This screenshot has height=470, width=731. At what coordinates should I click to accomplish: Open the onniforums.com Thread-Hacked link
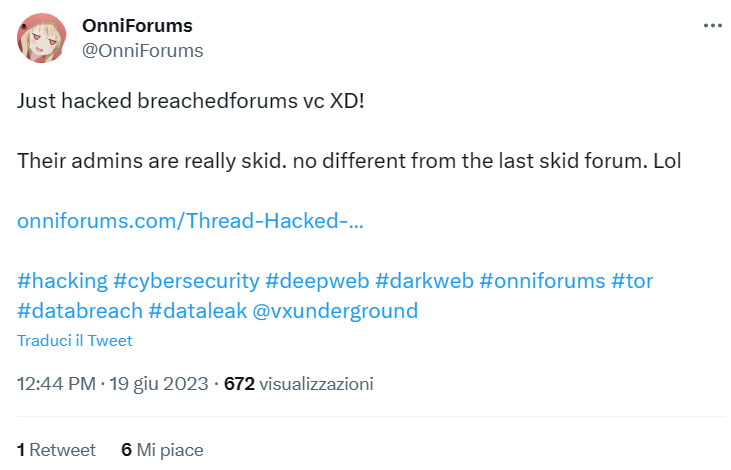click(x=190, y=219)
